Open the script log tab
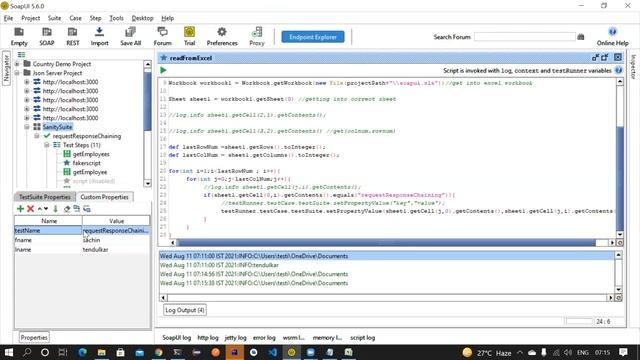 362,338
